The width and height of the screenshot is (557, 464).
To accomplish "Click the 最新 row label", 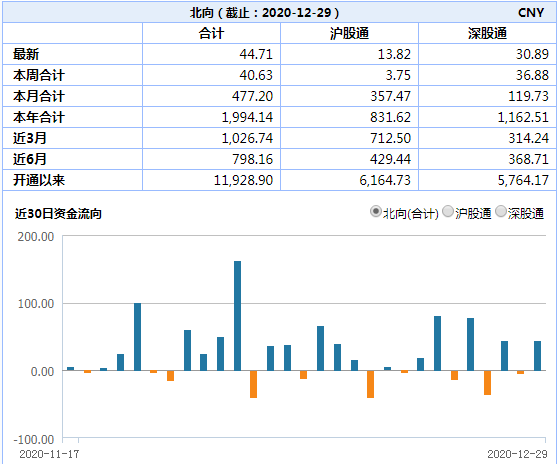I will [x=26, y=54].
